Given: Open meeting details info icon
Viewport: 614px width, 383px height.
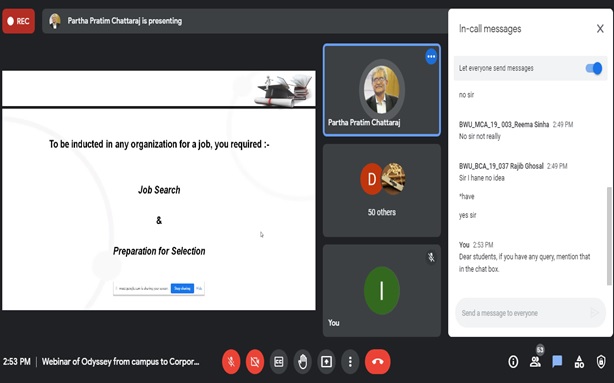Looking at the screenshot, I should pyautogui.click(x=513, y=361).
